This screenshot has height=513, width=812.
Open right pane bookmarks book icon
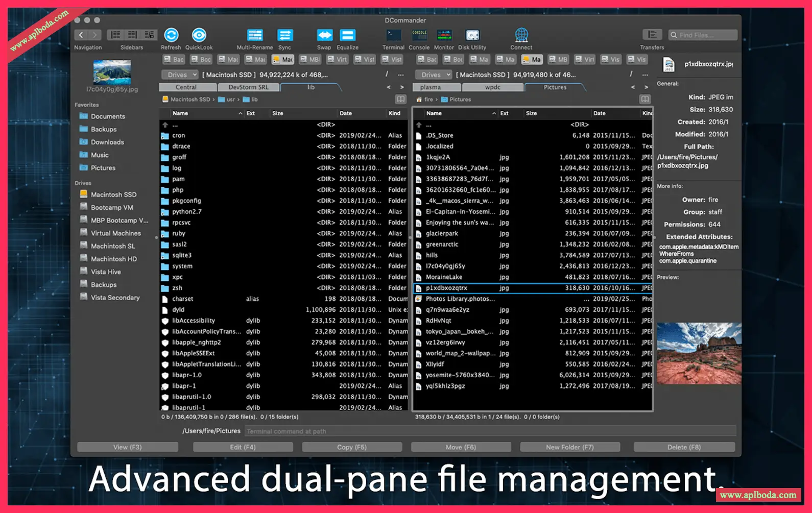[x=645, y=99]
